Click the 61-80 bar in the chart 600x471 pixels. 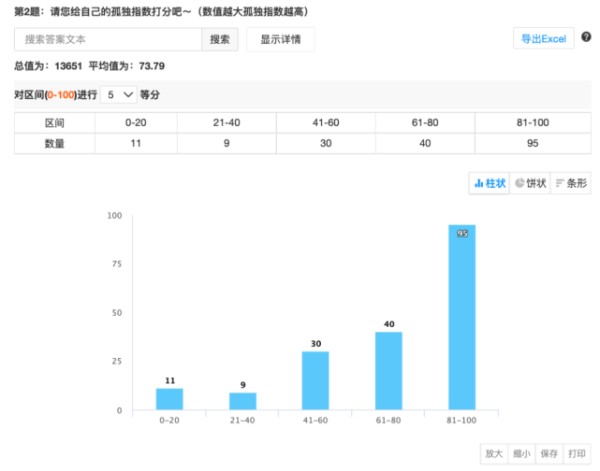click(388, 371)
